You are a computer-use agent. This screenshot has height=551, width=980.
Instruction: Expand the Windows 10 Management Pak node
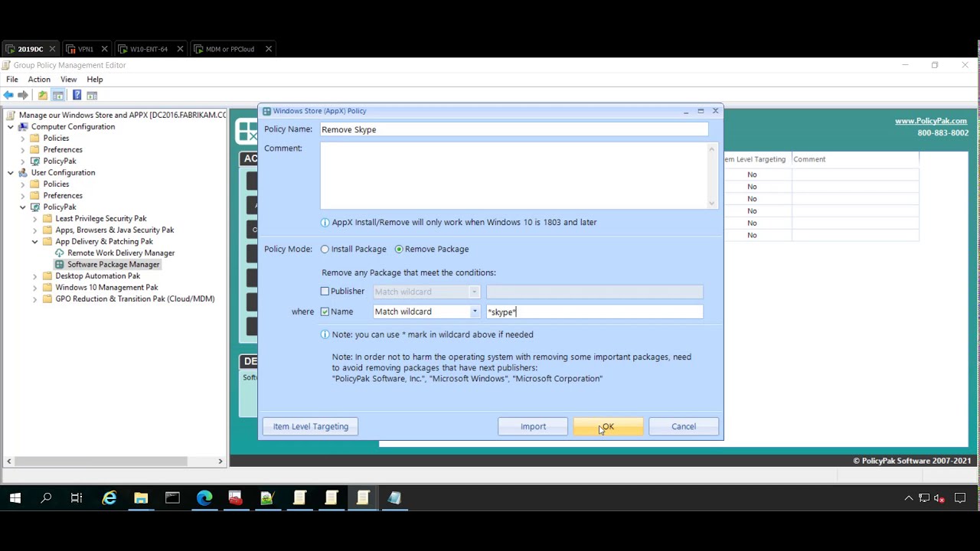34,288
